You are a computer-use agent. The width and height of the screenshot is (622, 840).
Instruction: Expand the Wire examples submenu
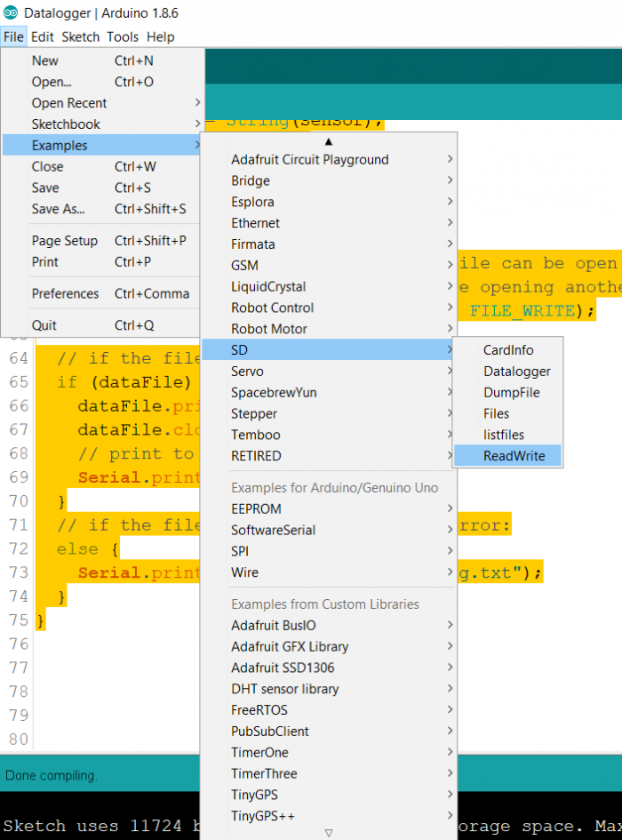click(x=329, y=572)
